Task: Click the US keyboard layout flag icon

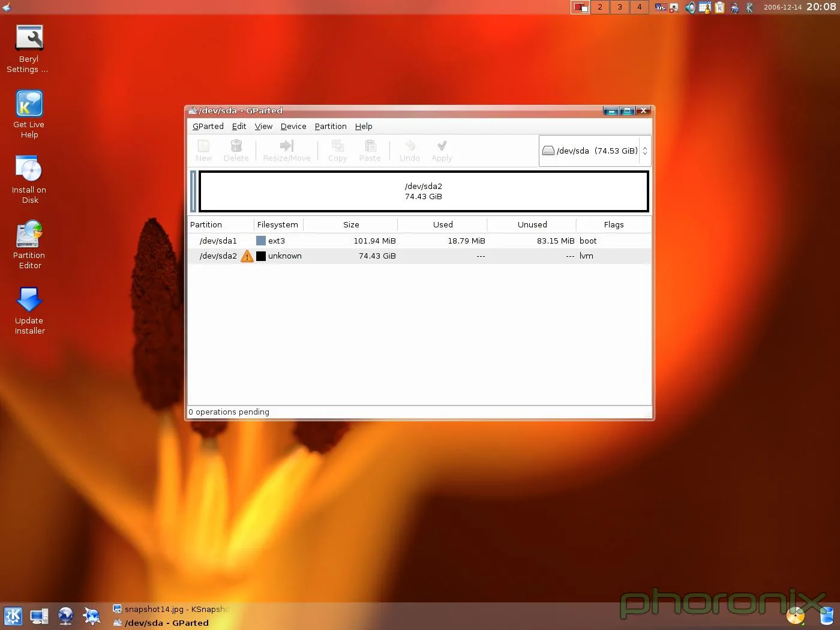Action: point(661,7)
